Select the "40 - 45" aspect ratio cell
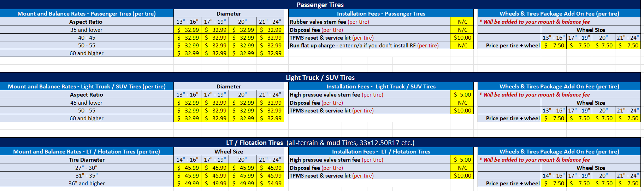 point(87,37)
